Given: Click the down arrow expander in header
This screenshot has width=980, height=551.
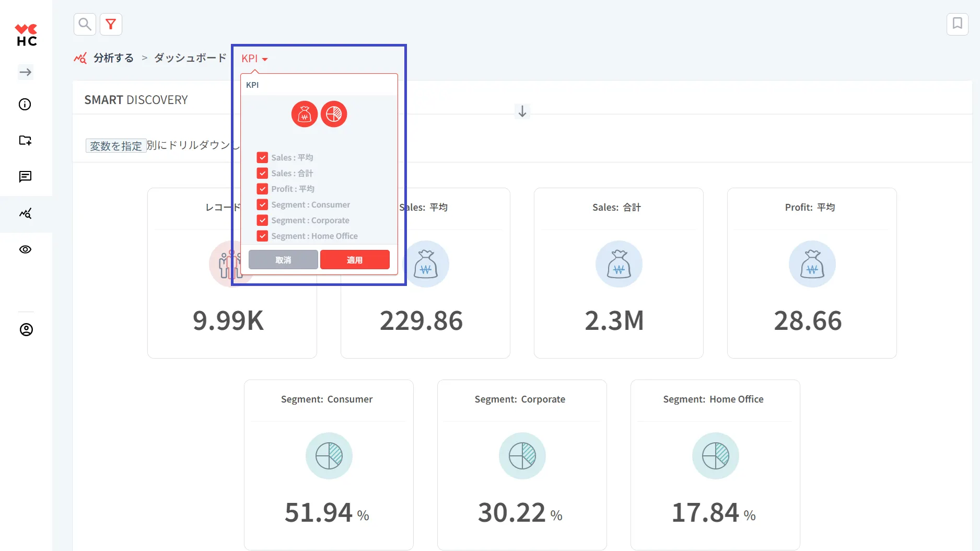Looking at the screenshot, I should coord(522,111).
